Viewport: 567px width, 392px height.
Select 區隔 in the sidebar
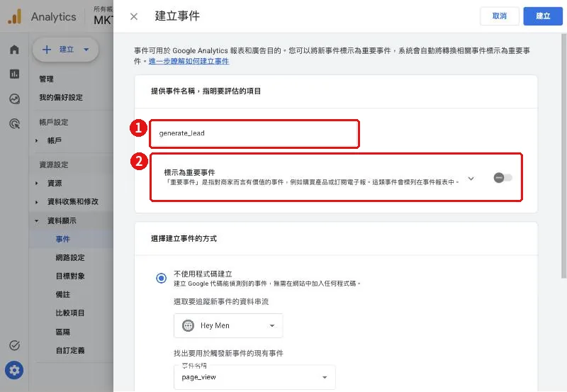tap(63, 332)
